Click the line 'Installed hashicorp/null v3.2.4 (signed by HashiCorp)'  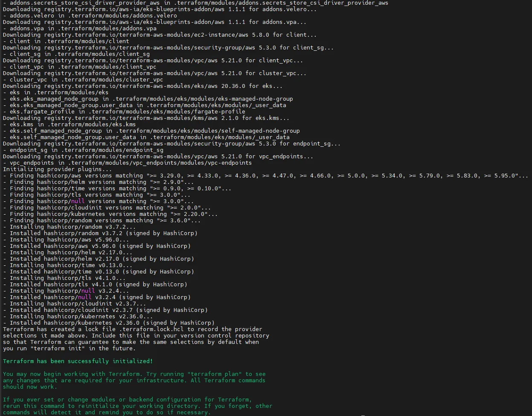97,297
